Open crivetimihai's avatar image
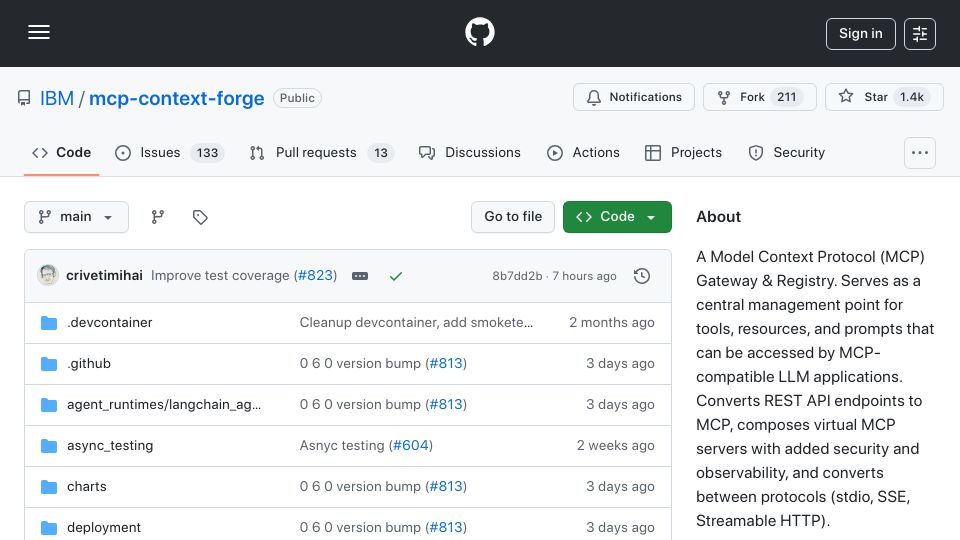 pos(48,276)
